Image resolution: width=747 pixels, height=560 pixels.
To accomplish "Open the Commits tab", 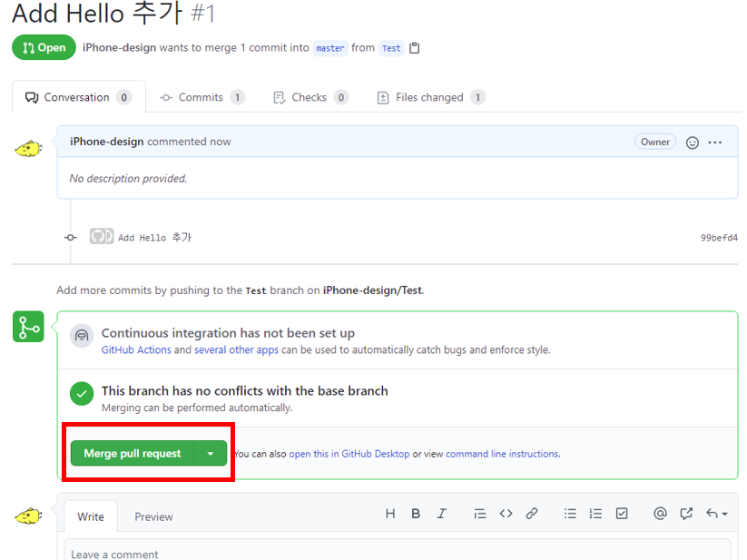I will coord(202,97).
